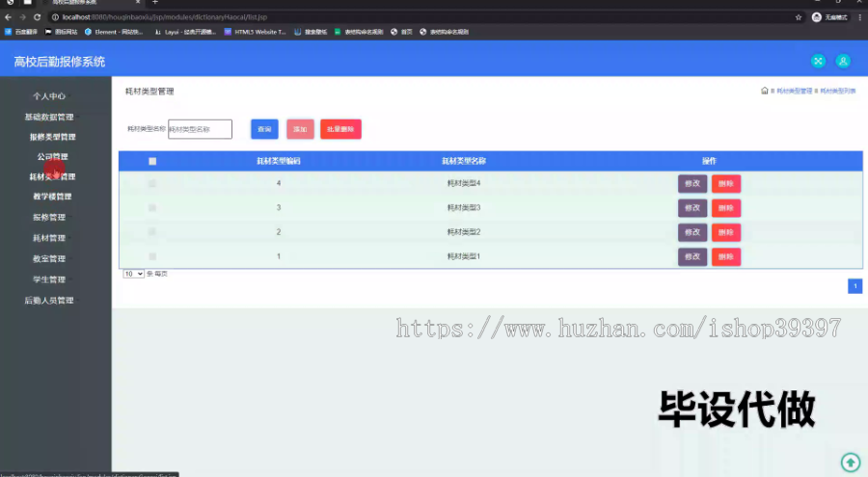Click the 耗材类型编码 column header
Viewport: 868px width, 477px height.
(279, 161)
